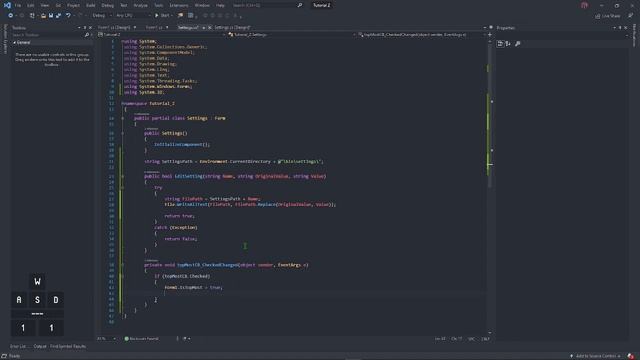
Task: Collapse the topMostCB_CheckedChanged method region
Action: click(122, 265)
